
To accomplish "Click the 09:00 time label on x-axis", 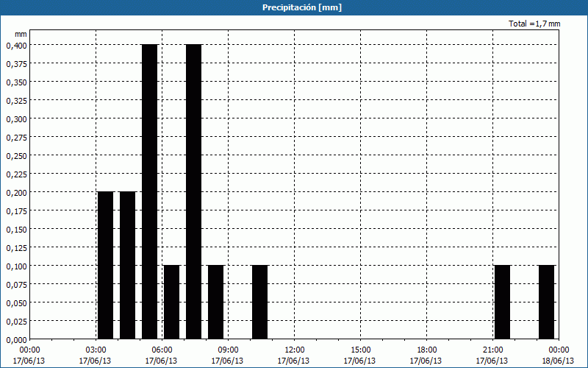I will click(x=228, y=350).
